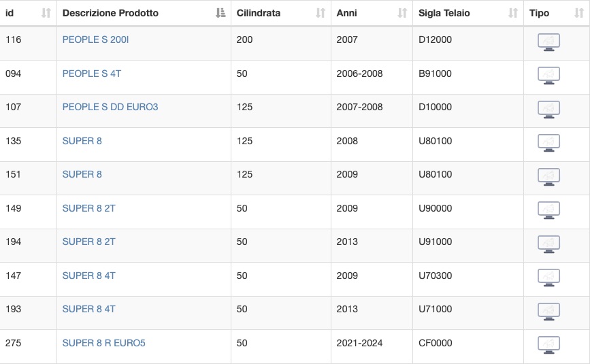The image size is (590, 364).
Task: Sort by Sigla Telaio column
Action: pyautogui.click(x=513, y=13)
